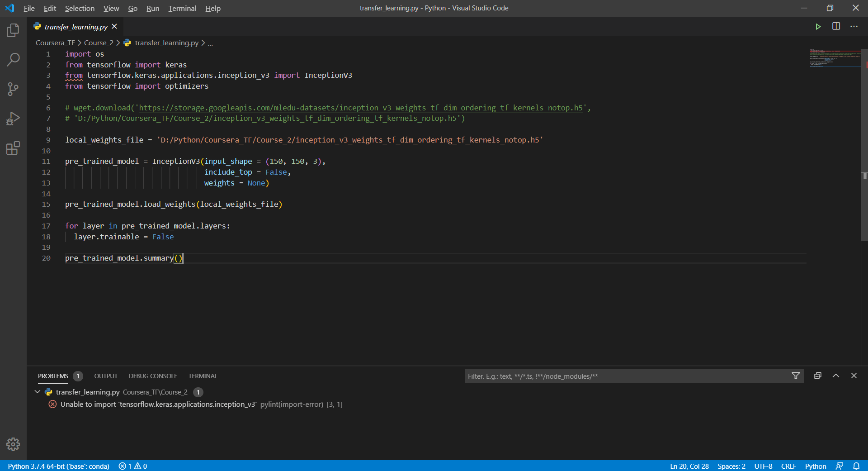Toggle collapse all in Problems panel
Viewport: 868px width, 471px height.
click(x=817, y=376)
